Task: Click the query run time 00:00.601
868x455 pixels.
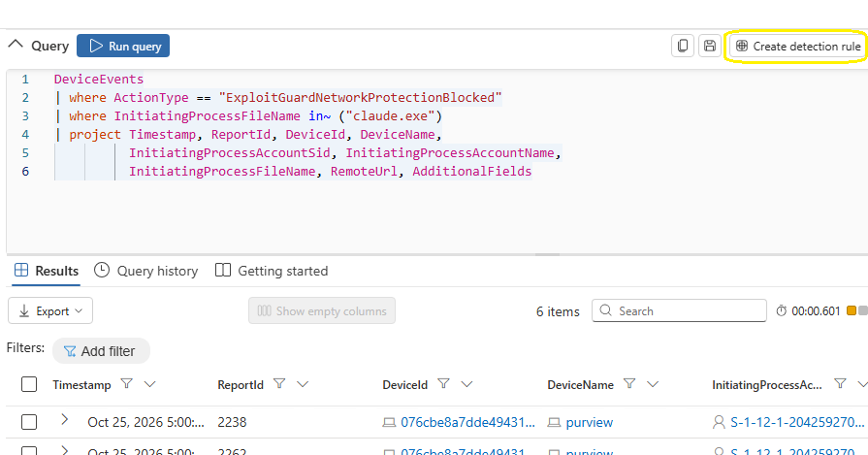Action: click(x=816, y=311)
